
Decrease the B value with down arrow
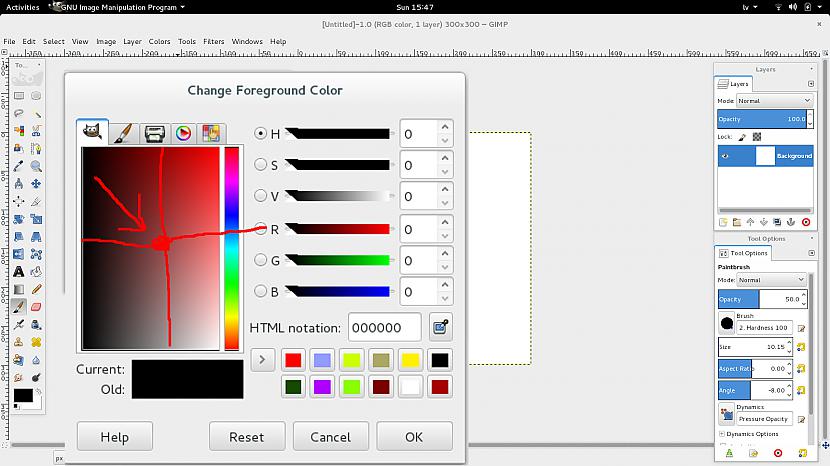pyautogui.click(x=445, y=299)
